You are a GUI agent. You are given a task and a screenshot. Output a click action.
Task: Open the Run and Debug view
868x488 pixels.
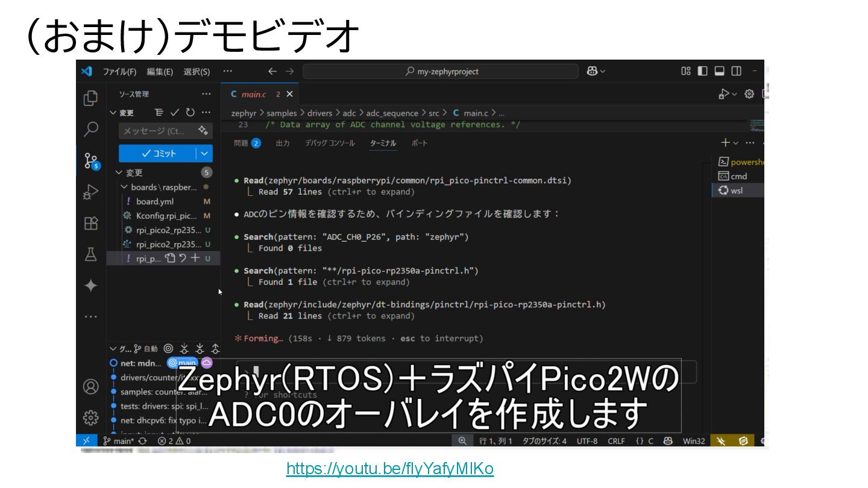[90, 192]
